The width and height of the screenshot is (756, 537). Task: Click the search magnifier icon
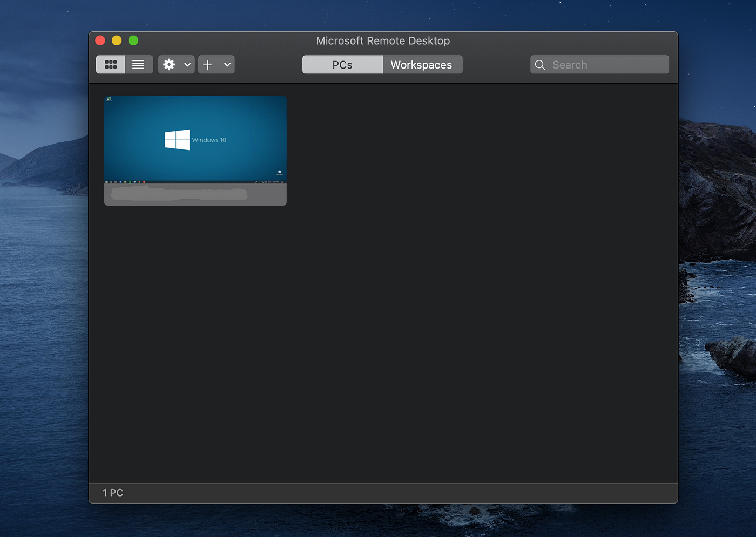[540, 65]
